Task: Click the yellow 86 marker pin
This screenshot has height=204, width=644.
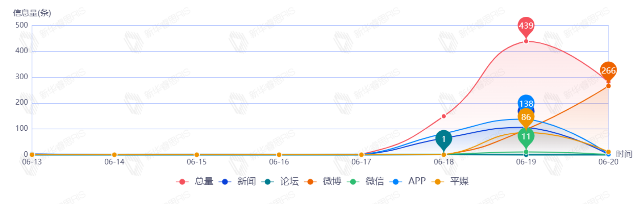Action: (x=526, y=117)
